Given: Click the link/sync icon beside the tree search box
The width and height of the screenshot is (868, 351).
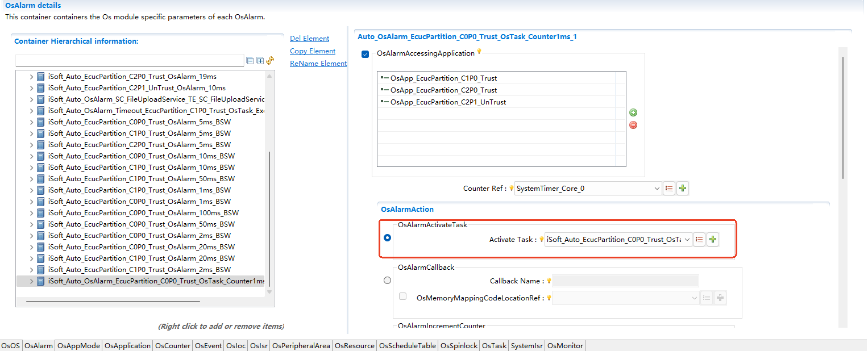Looking at the screenshot, I should point(270,61).
